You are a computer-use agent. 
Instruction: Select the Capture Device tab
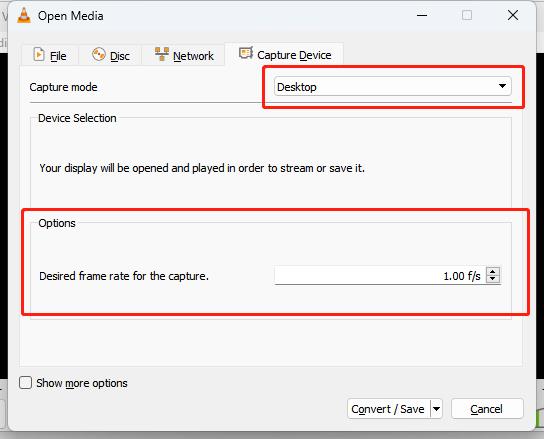click(x=284, y=54)
